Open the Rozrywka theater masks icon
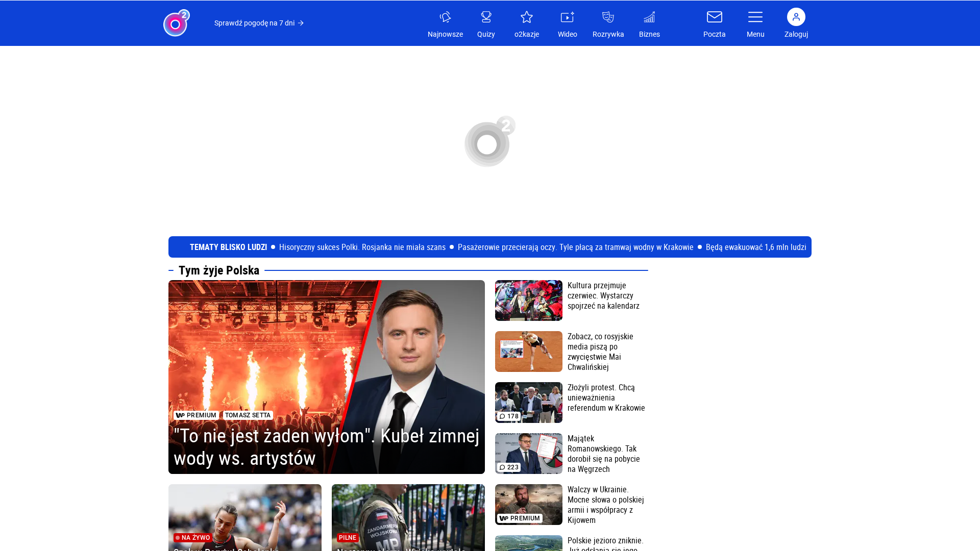Screen dimensions: 980x551 [608, 17]
